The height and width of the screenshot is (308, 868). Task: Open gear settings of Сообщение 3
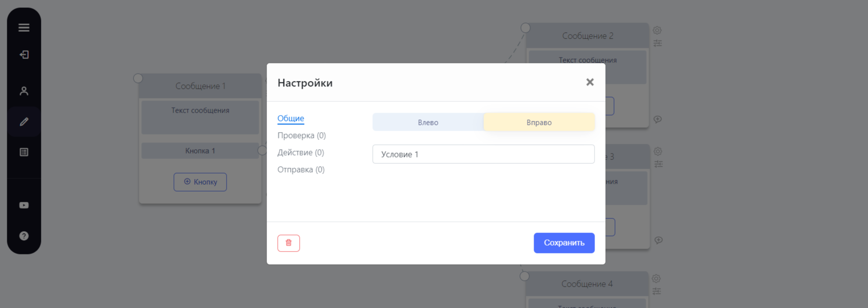coord(658,152)
